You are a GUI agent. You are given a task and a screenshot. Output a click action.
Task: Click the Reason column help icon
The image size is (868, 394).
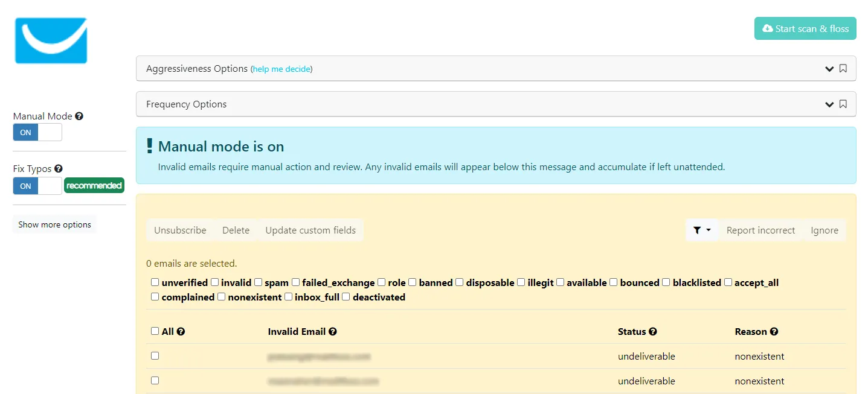coord(774,332)
